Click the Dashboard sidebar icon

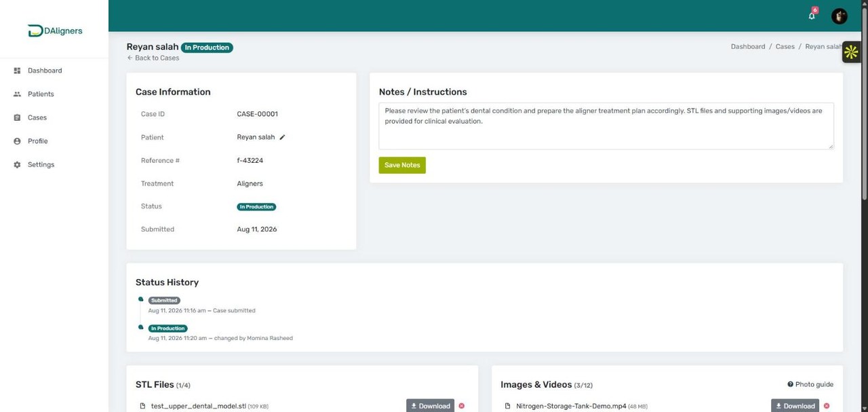point(17,71)
